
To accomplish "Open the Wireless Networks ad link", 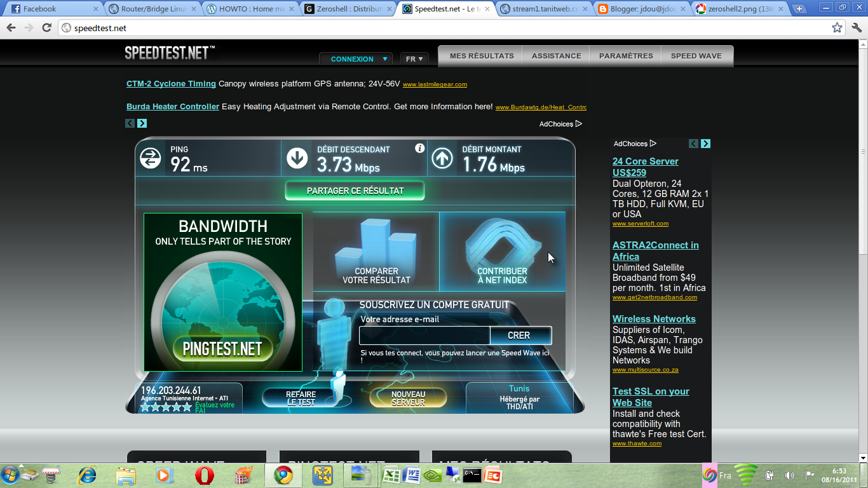I will [654, 319].
